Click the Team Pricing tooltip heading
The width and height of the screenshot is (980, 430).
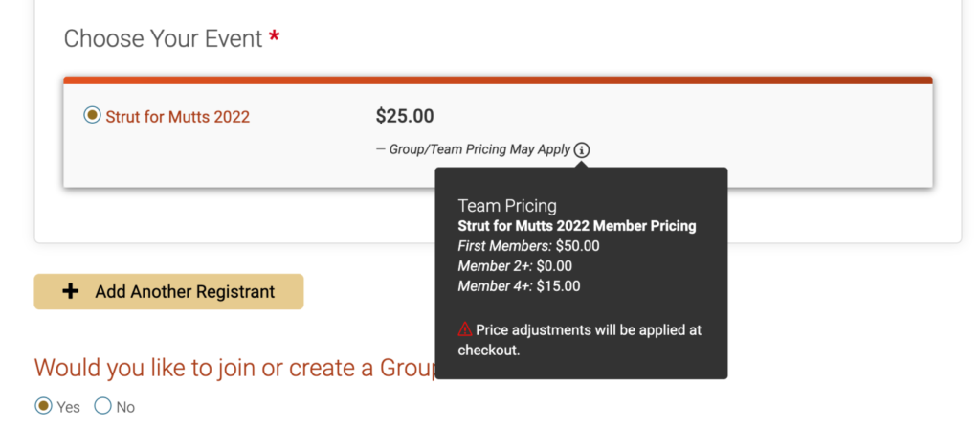point(507,206)
